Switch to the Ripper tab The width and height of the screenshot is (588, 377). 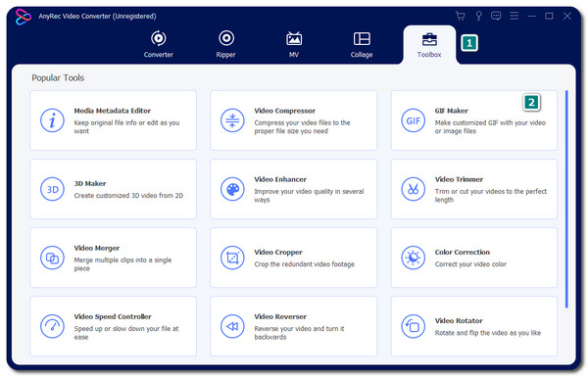(x=226, y=44)
